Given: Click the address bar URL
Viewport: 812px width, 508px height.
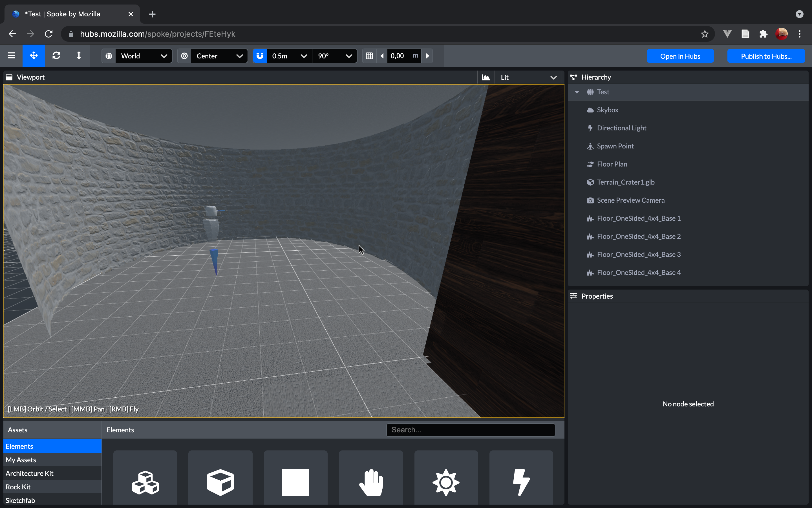Looking at the screenshot, I should [157, 34].
